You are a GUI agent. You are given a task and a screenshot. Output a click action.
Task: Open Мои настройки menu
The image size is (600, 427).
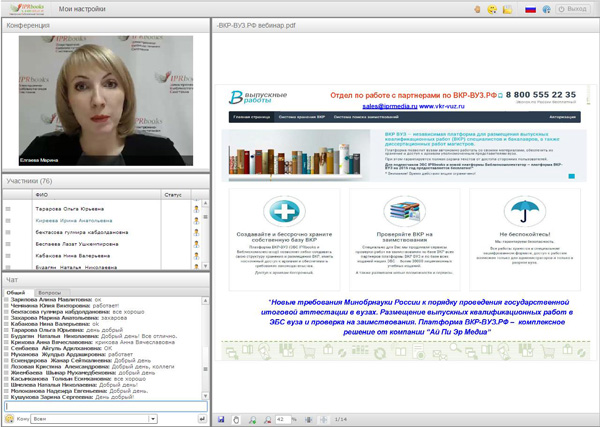click(82, 9)
